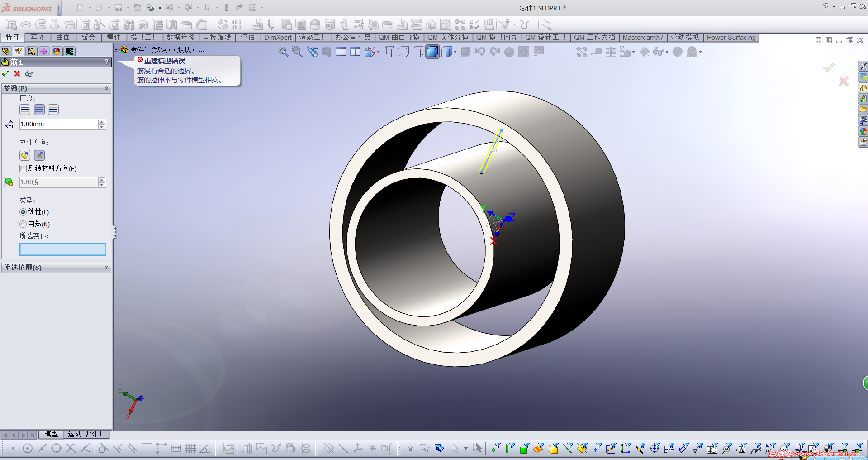Image resolution: width=868 pixels, height=460 pixels.
Task: Switch to the 模型 bottom tab
Action: pos(51,434)
